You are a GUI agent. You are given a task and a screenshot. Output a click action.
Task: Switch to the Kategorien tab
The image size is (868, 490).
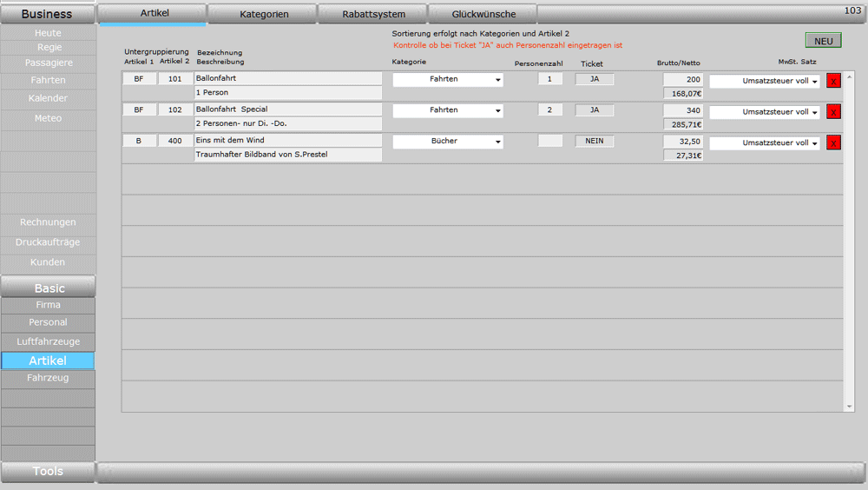[264, 14]
